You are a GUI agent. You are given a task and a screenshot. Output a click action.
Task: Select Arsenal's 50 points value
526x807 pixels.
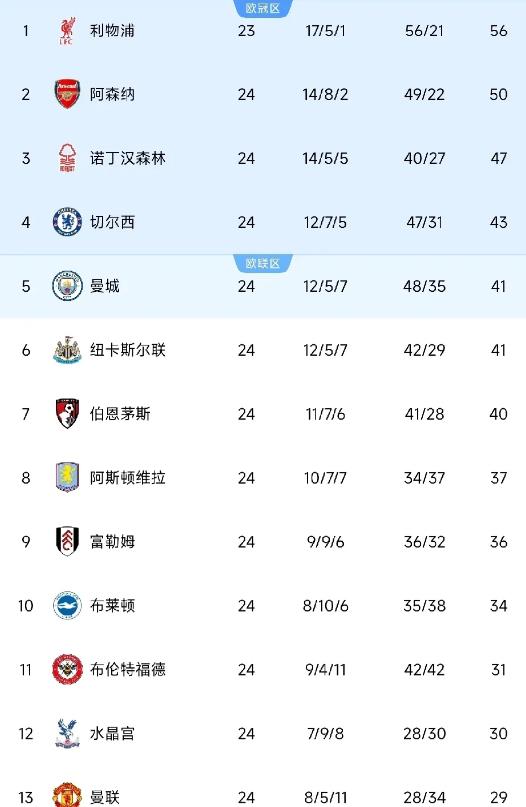pyautogui.click(x=498, y=94)
